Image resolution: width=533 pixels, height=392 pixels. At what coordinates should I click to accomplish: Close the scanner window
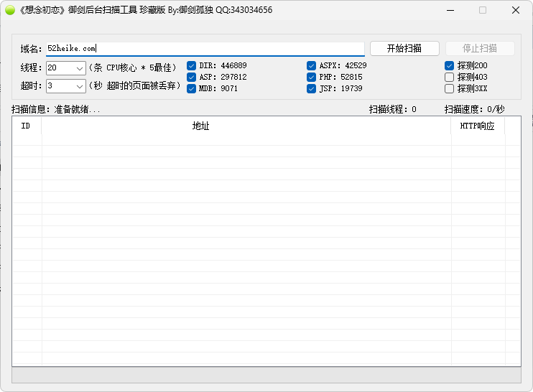pos(516,10)
